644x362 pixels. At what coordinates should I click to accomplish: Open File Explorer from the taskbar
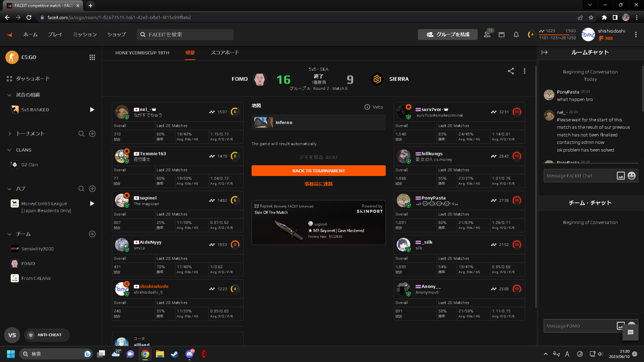point(160,354)
